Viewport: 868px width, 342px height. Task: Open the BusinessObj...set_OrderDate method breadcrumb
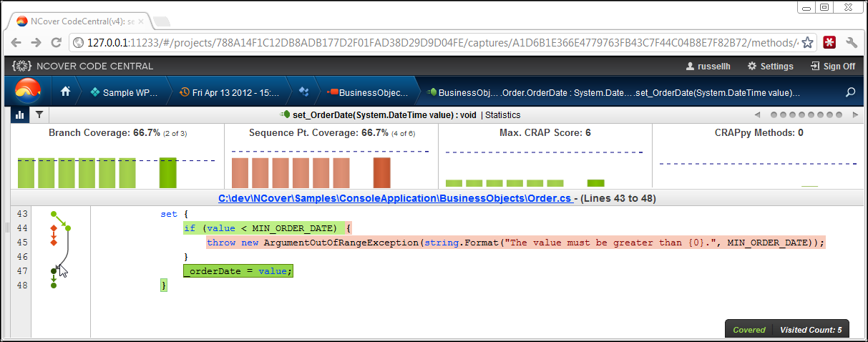coord(614,92)
